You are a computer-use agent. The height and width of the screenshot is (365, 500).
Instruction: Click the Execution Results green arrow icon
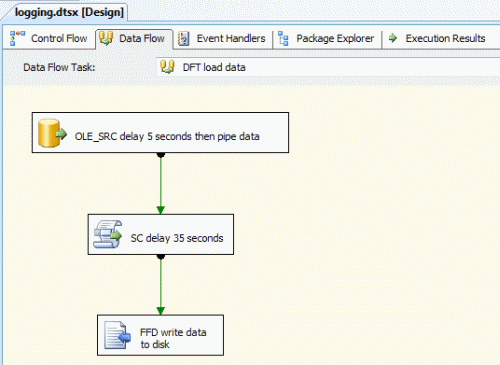pos(393,38)
